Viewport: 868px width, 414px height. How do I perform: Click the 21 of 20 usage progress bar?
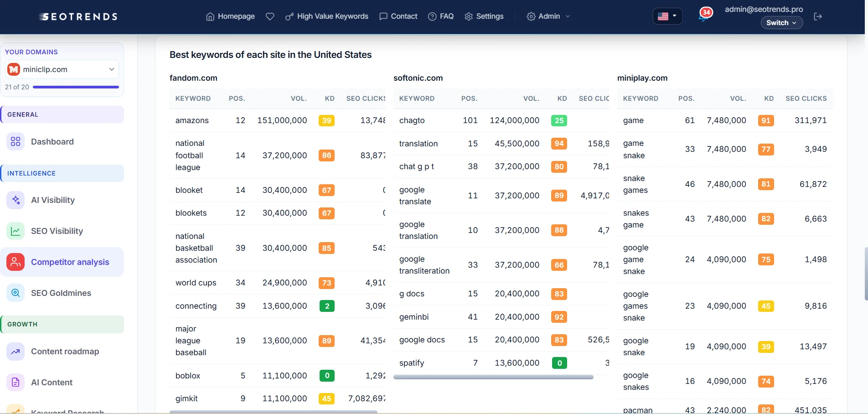(76, 87)
